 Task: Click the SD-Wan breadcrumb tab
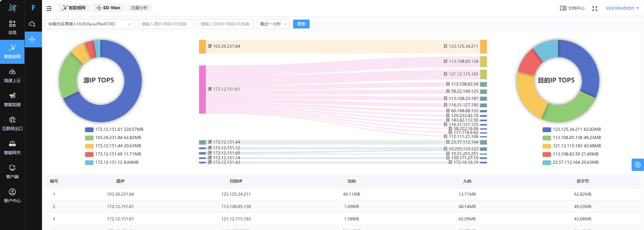pyautogui.click(x=108, y=8)
